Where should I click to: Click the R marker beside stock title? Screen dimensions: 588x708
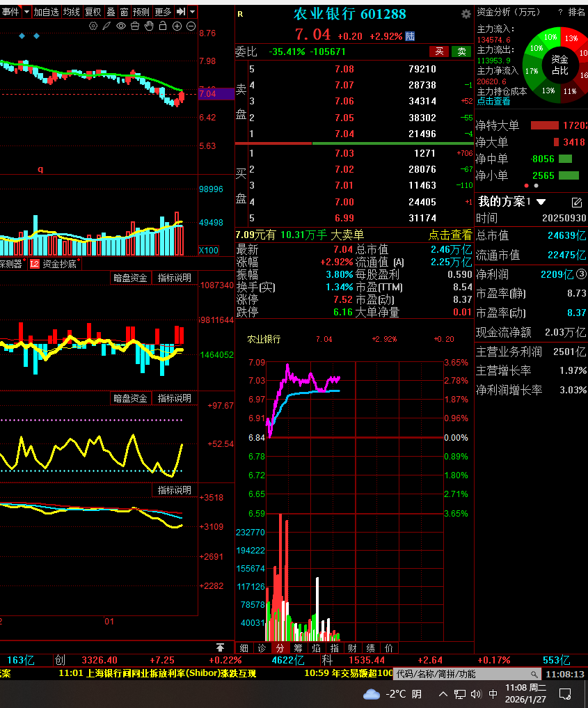coord(240,14)
